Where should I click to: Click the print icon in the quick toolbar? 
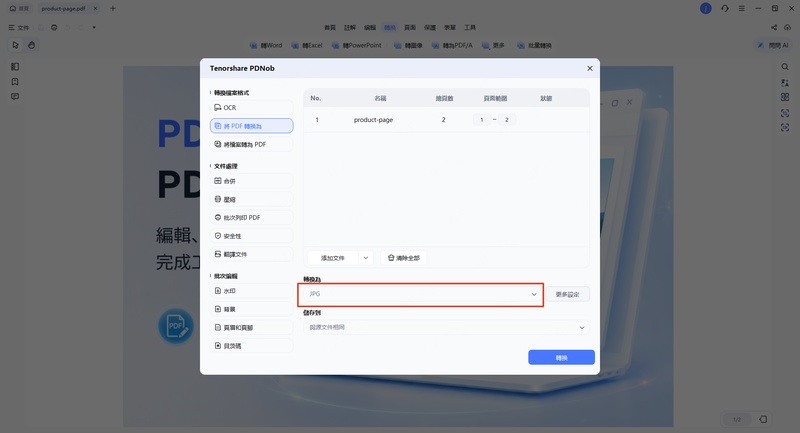pyautogui.click(x=54, y=28)
